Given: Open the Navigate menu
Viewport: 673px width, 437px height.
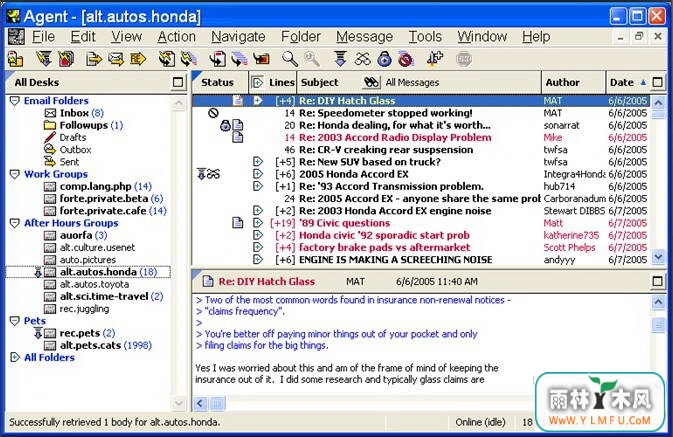Looking at the screenshot, I should [x=238, y=37].
